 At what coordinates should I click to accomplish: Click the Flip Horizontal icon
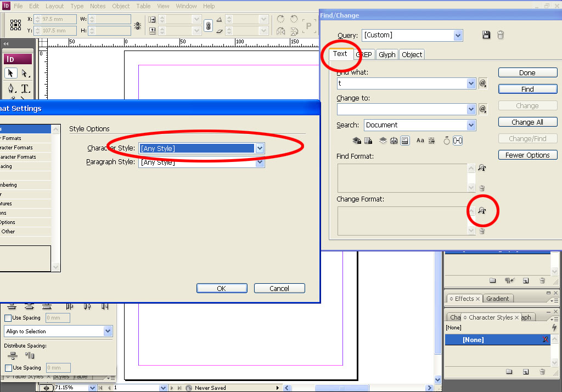pyautogui.click(x=280, y=31)
